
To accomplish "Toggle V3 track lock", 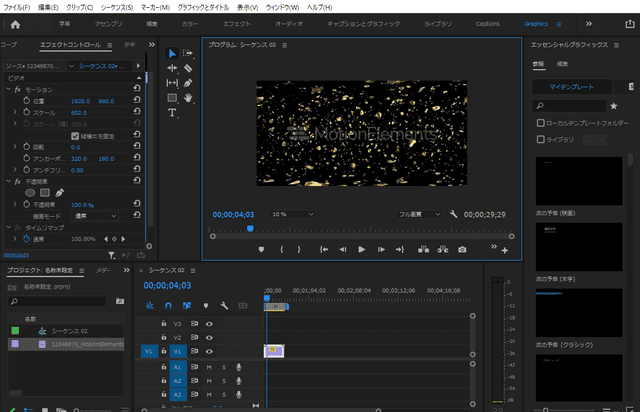I will pyautogui.click(x=164, y=323).
